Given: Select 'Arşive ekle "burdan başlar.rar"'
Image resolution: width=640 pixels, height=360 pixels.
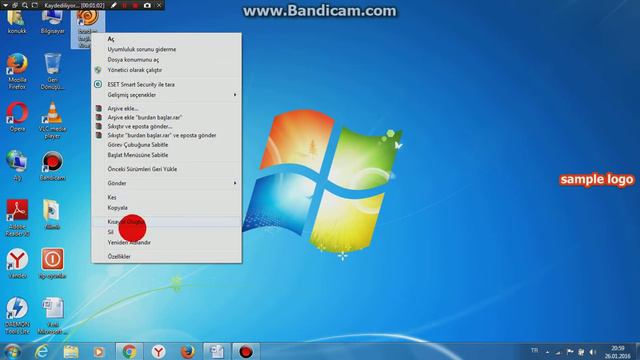Looking at the screenshot, I should (x=167, y=118).
